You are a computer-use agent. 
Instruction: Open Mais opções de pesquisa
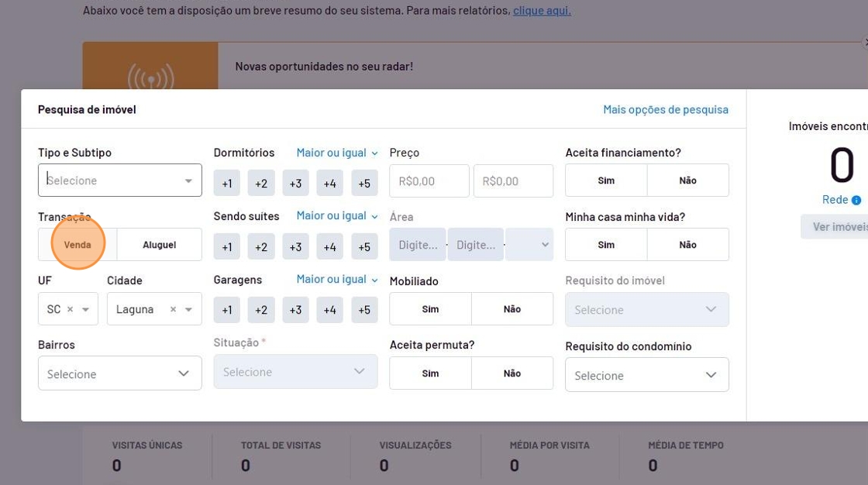(x=665, y=109)
